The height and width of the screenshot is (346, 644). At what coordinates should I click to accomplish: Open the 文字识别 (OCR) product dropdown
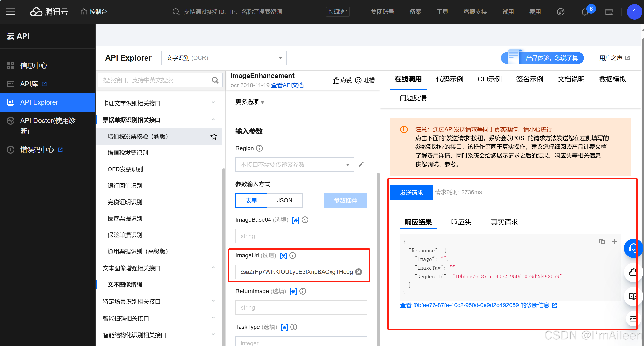223,58
